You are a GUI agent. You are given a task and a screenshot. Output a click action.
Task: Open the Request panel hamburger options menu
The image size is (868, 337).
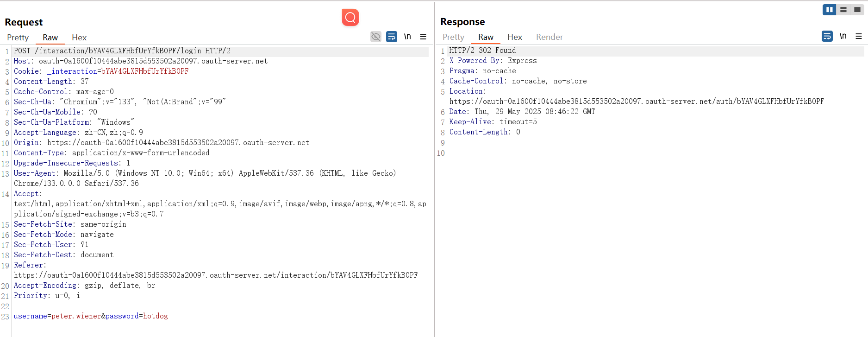tap(423, 37)
